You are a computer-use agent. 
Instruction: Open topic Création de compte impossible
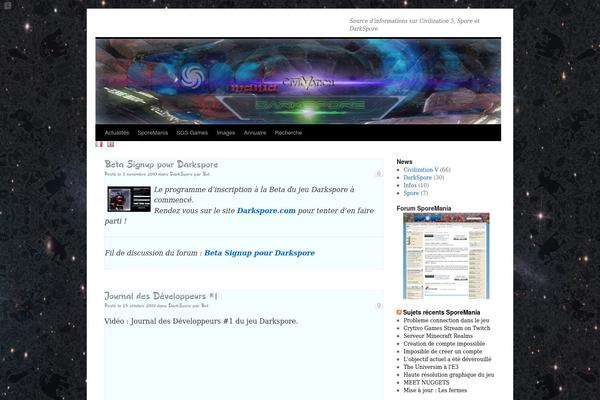pos(444,344)
